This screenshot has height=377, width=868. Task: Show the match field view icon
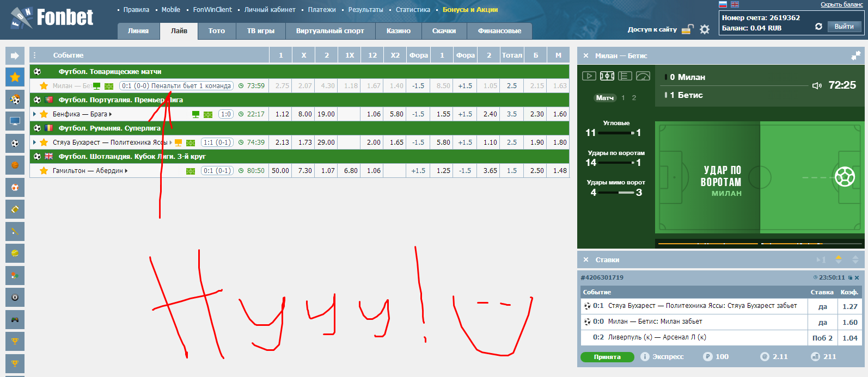(x=607, y=76)
